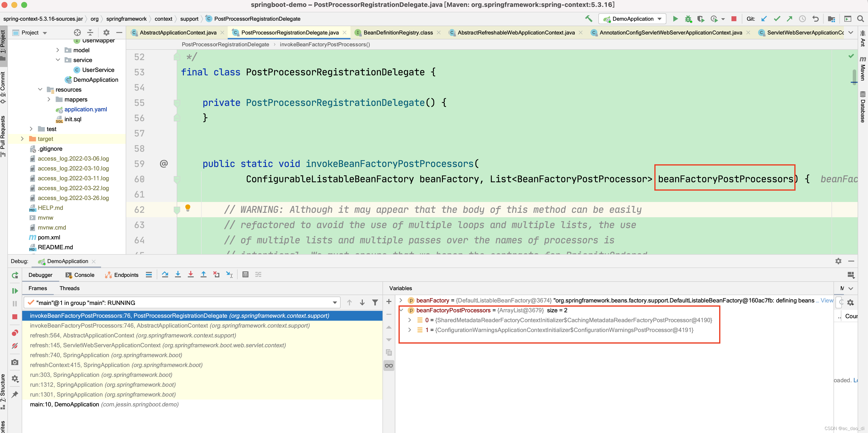Click the intention lightbulb on line 62
The image size is (868, 433).
tap(188, 208)
